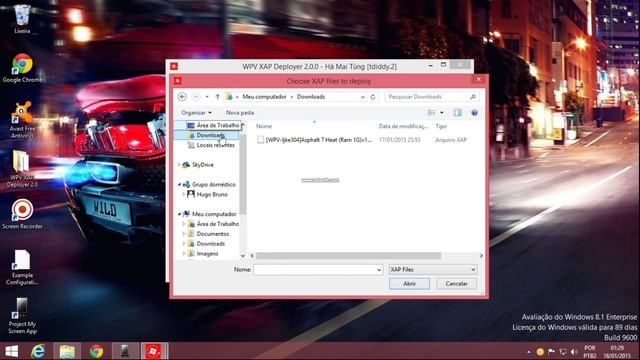640x360 pixels.
Task: Open the taskbar clock and date
Action: pyautogui.click(x=617, y=351)
